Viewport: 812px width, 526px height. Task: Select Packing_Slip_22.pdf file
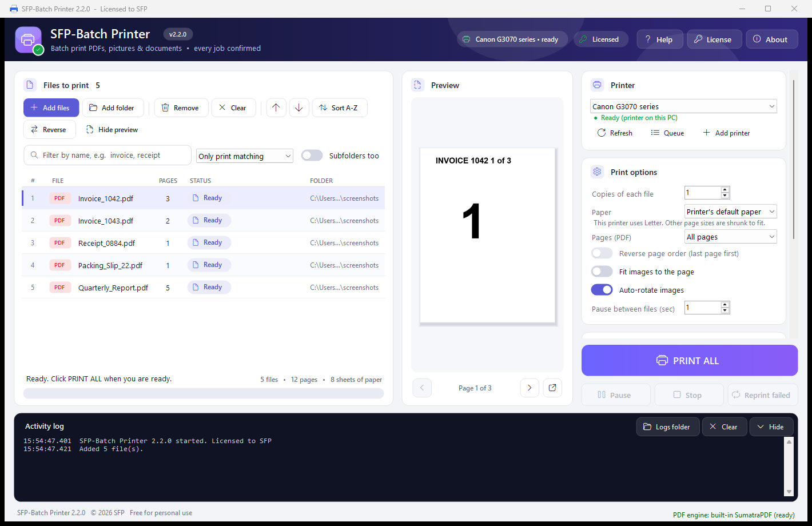[x=203, y=265]
